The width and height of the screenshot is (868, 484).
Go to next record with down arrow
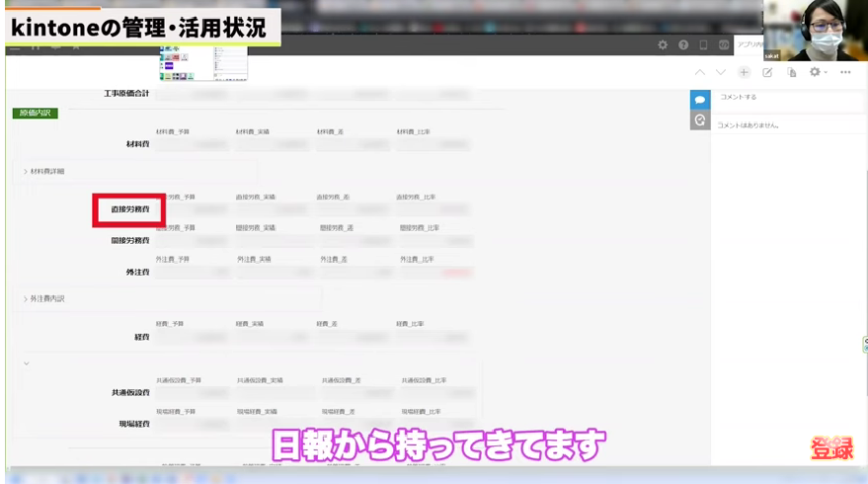click(720, 72)
